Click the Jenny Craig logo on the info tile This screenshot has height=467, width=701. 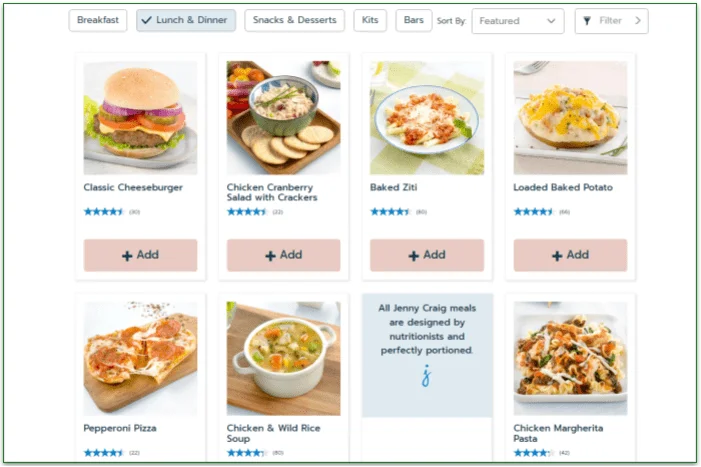[x=426, y=377]
